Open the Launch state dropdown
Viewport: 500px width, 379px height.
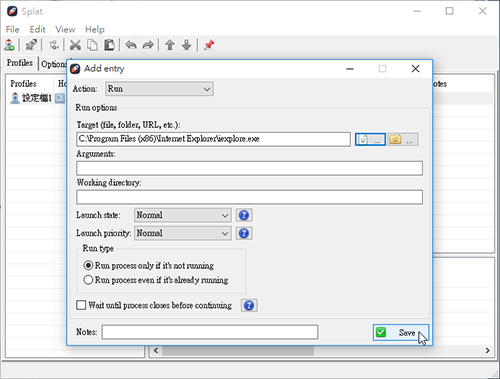[183, 215]
